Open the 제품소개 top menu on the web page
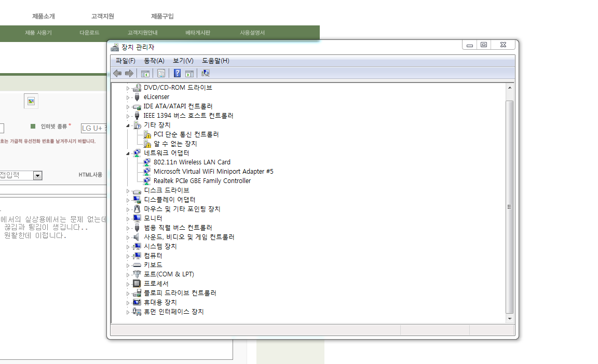This screenshot has width=598, height=364. (44, 16)
